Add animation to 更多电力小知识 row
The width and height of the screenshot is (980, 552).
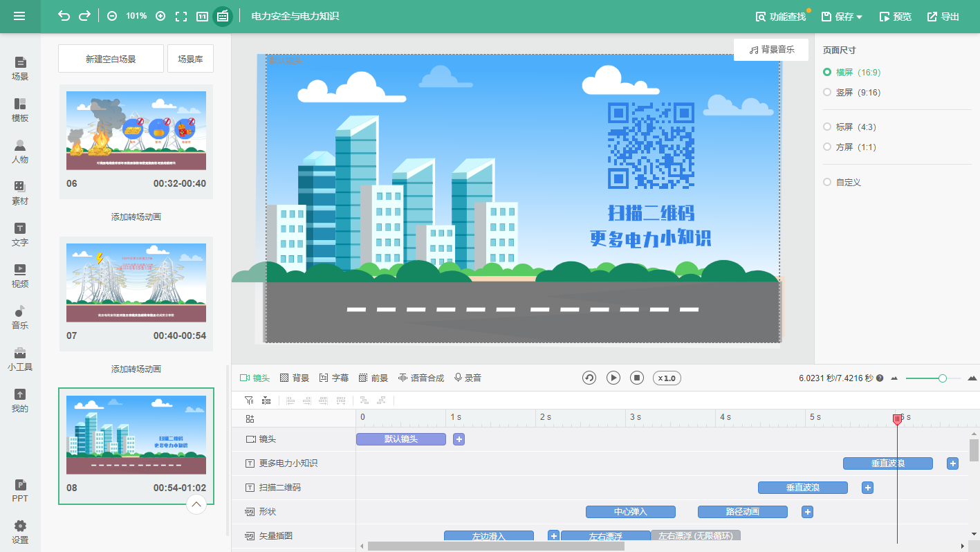click(x=952, y=463)
